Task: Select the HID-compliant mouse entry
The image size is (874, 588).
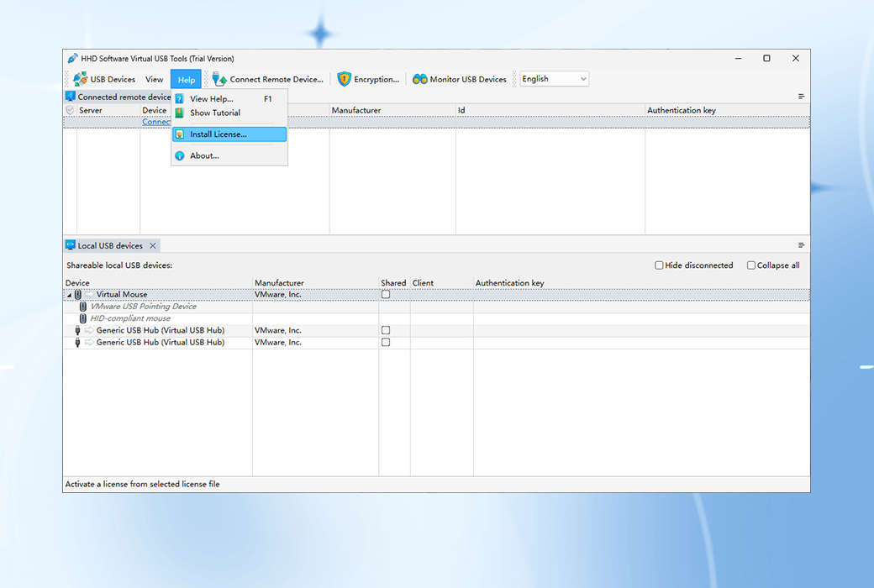Action: click(131, 318)
